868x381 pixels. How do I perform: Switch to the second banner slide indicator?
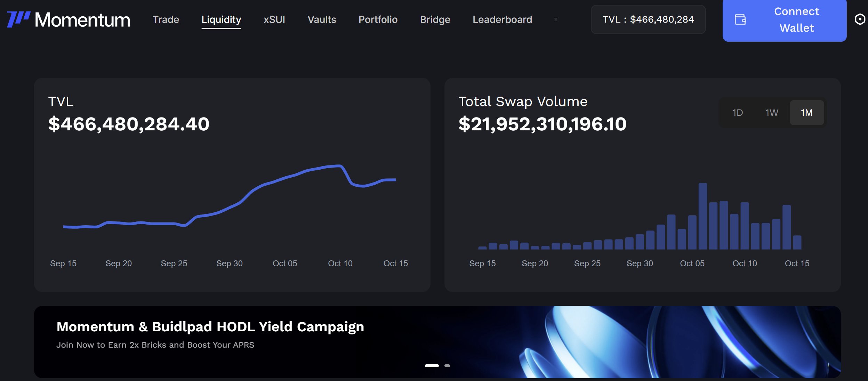click(447, 366)
